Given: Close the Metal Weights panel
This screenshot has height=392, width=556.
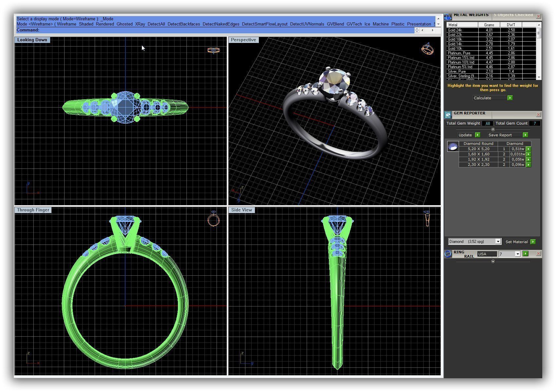Looking at the screenshot, I should point(538,16).
